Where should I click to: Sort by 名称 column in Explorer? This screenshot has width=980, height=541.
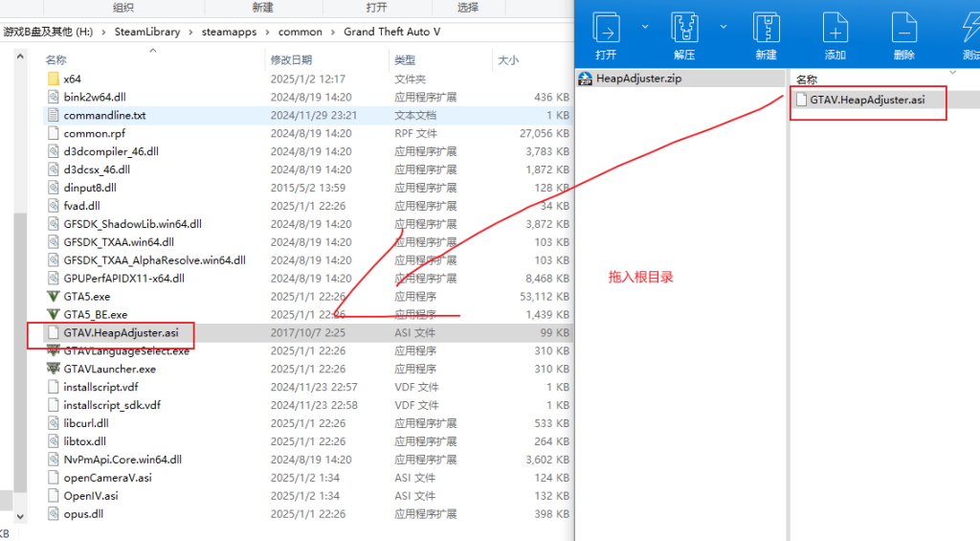pos(56,60)
